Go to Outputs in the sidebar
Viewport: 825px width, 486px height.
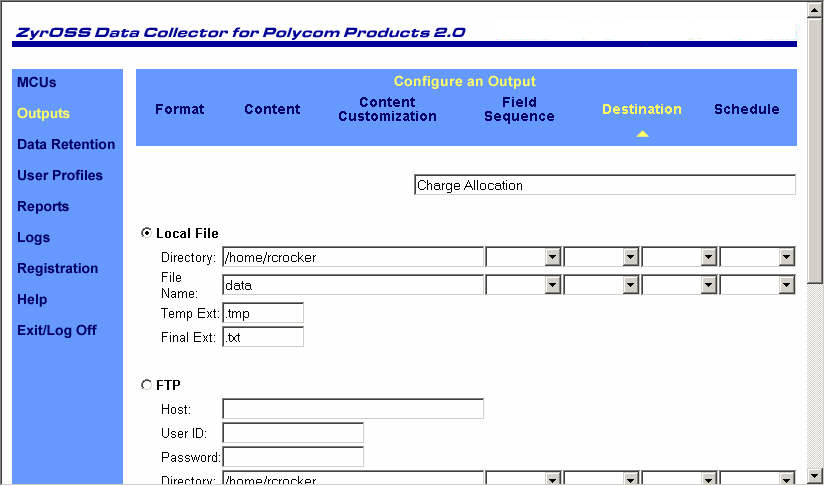43,114
